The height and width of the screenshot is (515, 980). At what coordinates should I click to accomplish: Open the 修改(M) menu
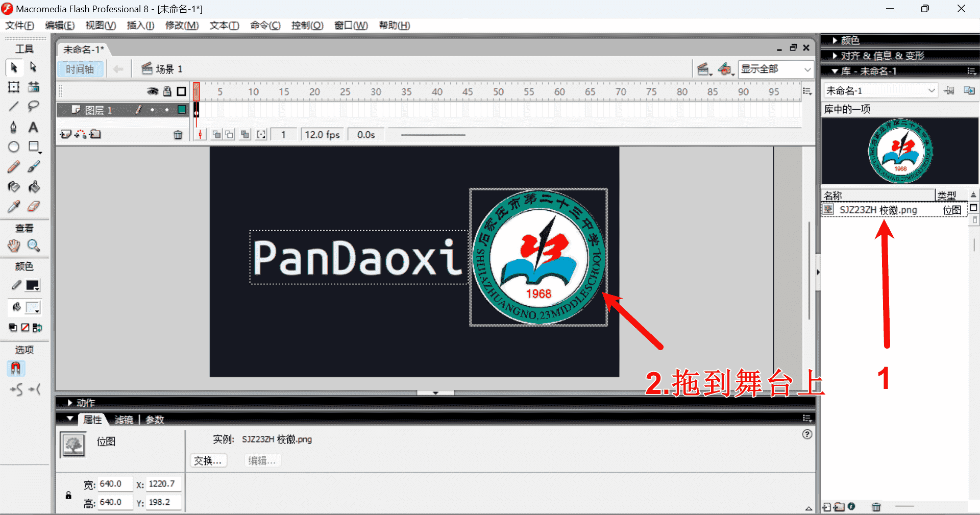coord(182,26)
